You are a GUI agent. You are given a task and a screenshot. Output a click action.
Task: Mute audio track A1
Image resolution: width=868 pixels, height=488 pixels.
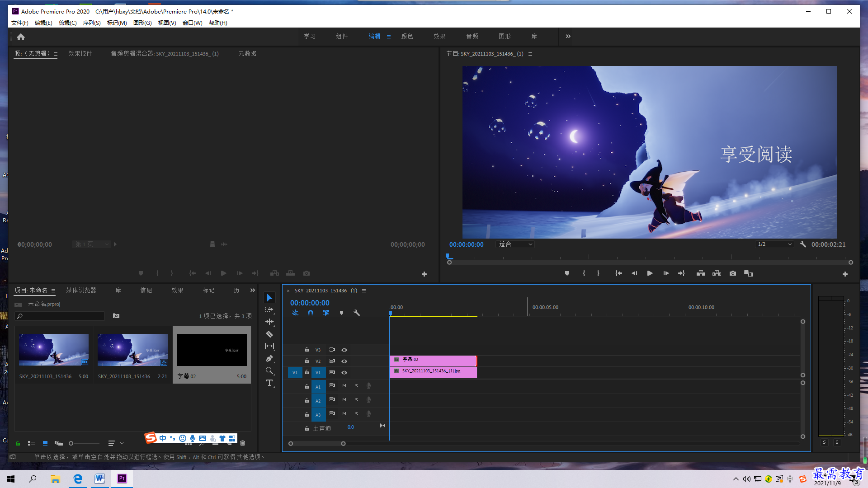pos(344,386)
